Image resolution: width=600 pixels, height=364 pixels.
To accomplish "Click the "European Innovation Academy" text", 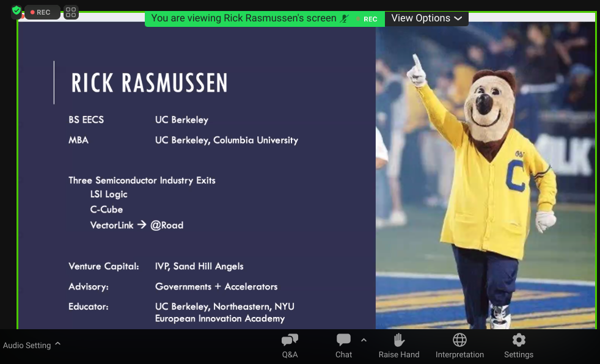I will (219, 318).
